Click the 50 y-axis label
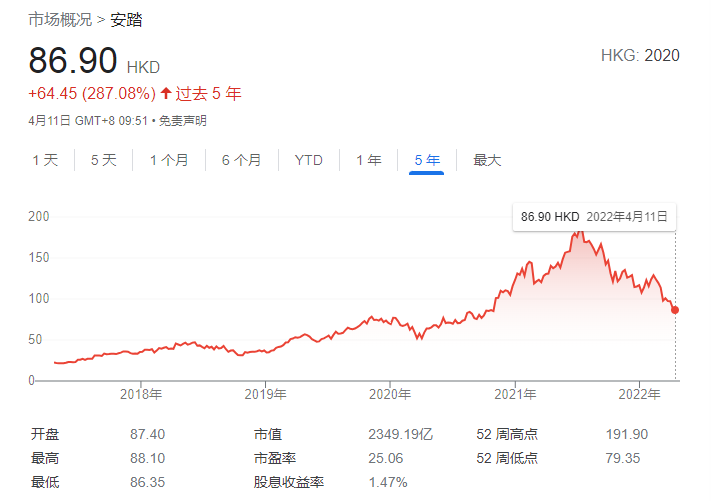The height and width of the screenshot is (501, 711). 35,340
